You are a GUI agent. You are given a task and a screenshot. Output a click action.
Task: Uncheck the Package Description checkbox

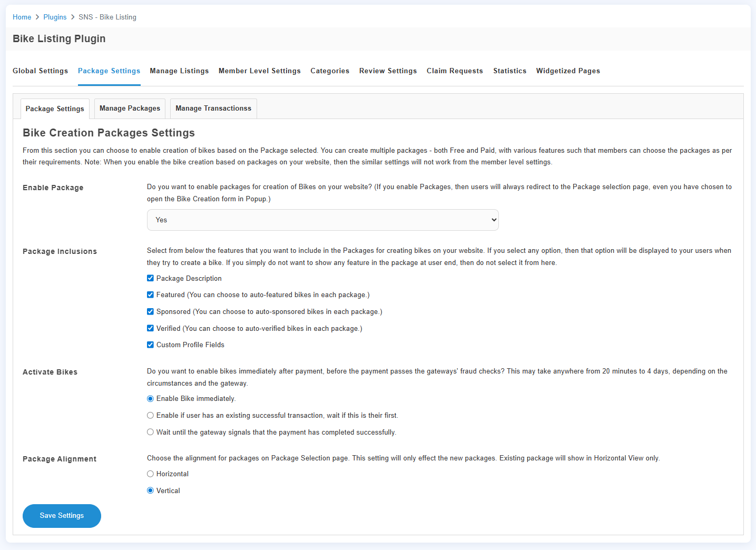(x=150, y=278)
